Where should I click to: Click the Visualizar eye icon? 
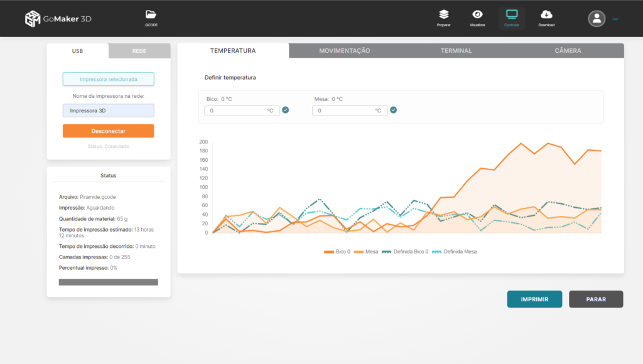[477, 15]
